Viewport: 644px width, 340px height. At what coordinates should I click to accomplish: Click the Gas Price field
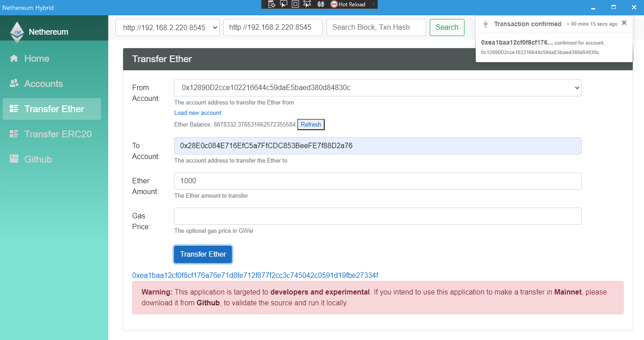tap(378, 216)
